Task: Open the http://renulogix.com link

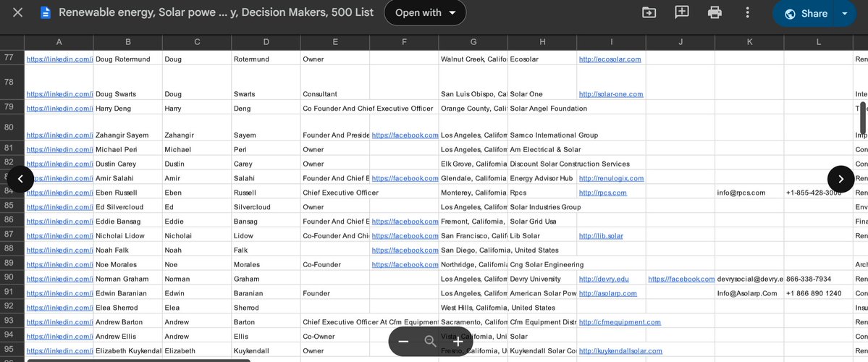Action: (x=611, y=178)
